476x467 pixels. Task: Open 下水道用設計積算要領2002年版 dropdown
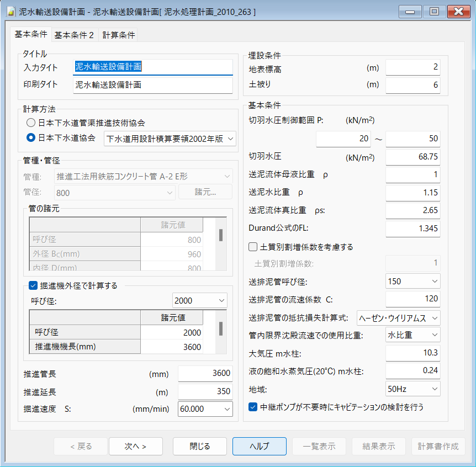[x=170, y=138]
